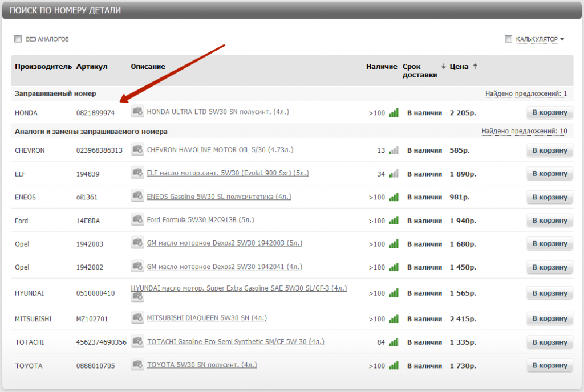Viewport: 584px width, 392px height.
Task: Click stock level bars for Opel 1942003
Action: pos(394,244)
